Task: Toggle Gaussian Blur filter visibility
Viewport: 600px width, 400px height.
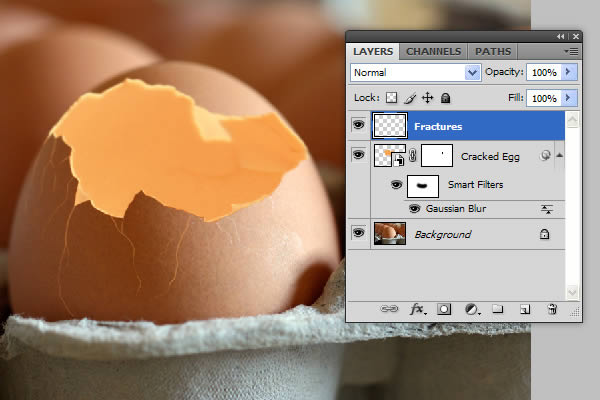Action: [414, 209]
